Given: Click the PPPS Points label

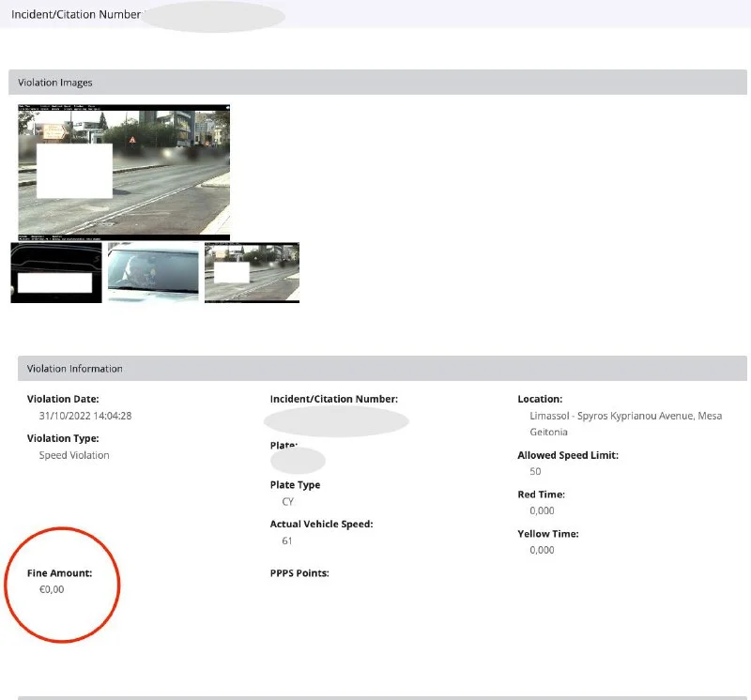Looking at the screenshot, I should [x=299, y=572].
